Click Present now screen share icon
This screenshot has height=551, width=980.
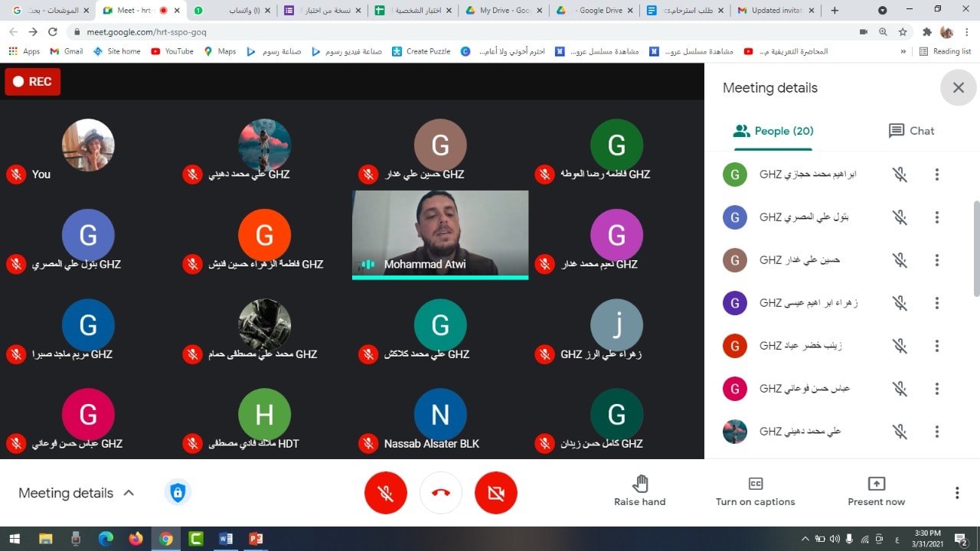[876, 484]
